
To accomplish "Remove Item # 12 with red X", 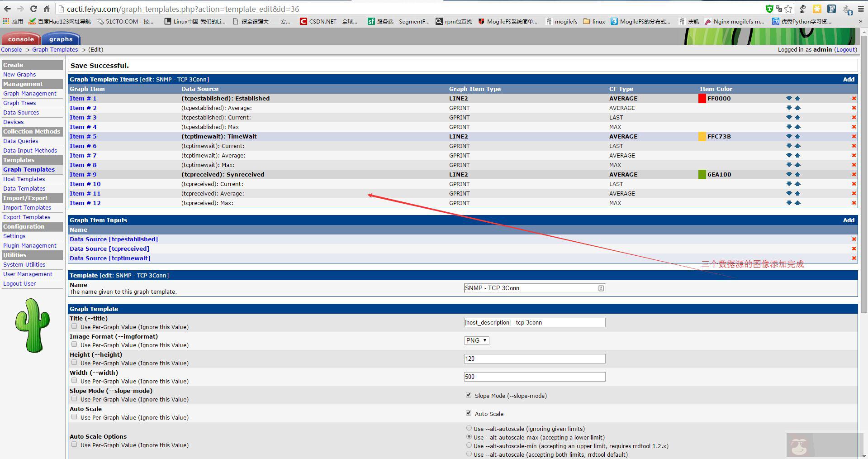I will (x=854, y=203).
